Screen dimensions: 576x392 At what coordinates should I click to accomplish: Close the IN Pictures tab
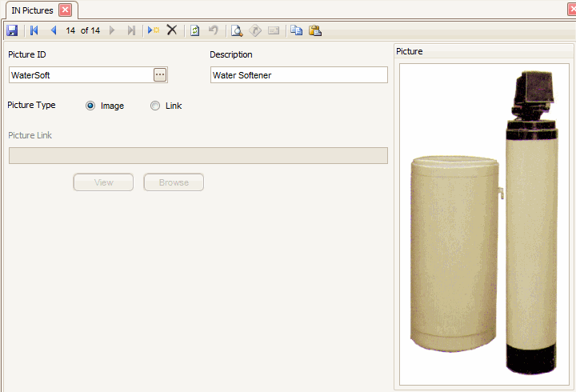(x=66, y=10)
